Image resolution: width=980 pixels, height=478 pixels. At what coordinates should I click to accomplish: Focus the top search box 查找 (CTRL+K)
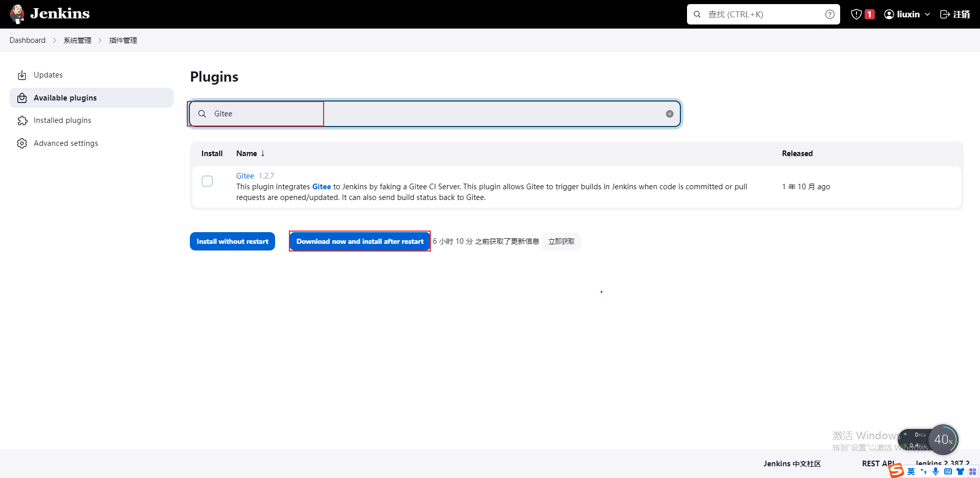(x=763, y=14)
